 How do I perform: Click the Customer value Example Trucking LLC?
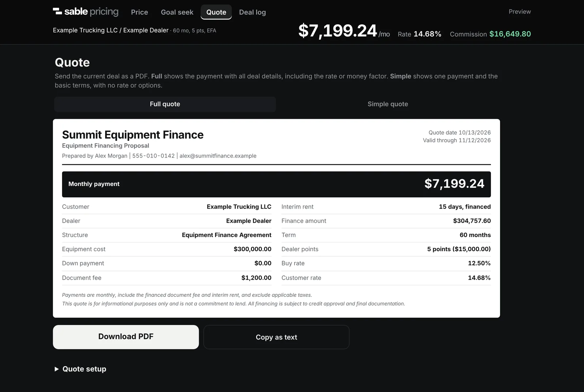(239, 207)
